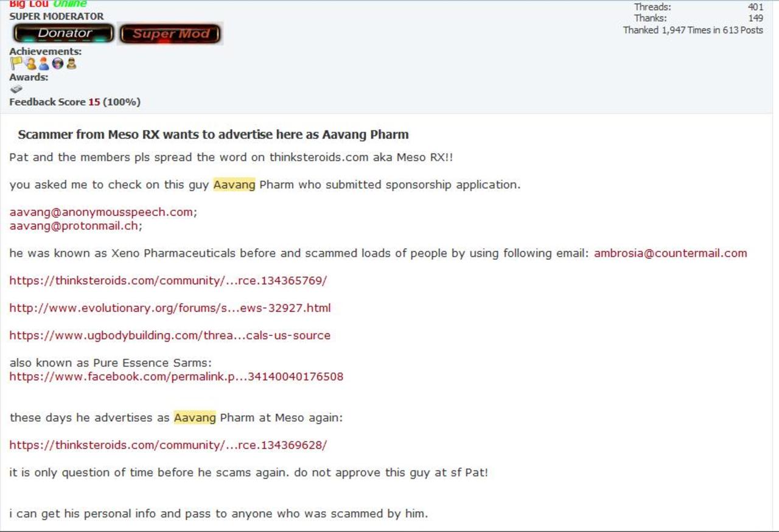This screenshot has width=779, height=532.
Task: Click the ambrosia@countermail.com email link
Action: [x=670, y=253]
